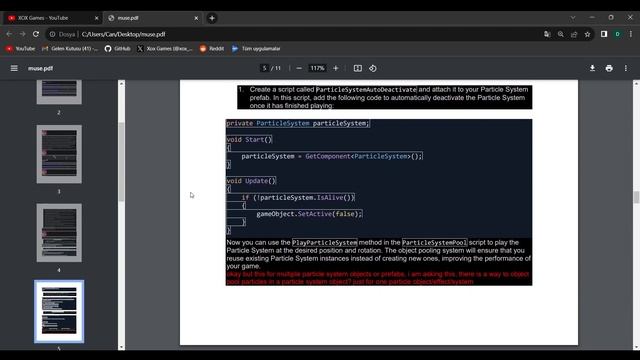The image size is (640, 360).
Task: Close the XOX Games YouTube tab
Action: (96, 18)
